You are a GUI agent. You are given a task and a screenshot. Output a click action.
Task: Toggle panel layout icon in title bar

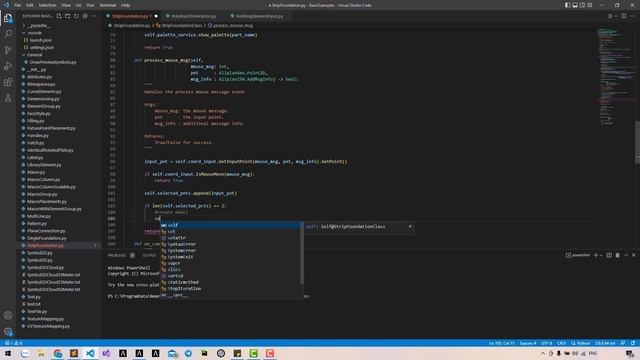coord(575,5)
